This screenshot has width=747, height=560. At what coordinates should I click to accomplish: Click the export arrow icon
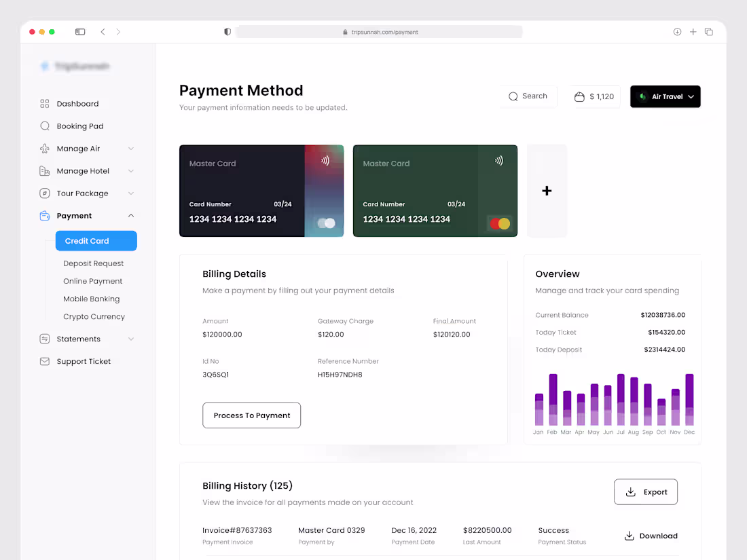click(x=631, y=492)
